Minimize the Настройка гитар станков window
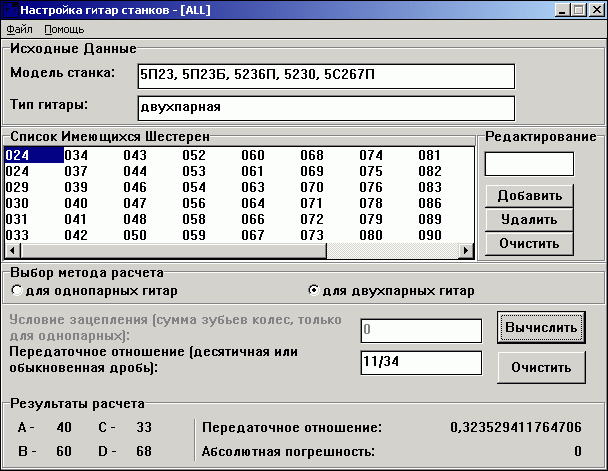Viewport: 608px width, 471px height. [562, 10]
